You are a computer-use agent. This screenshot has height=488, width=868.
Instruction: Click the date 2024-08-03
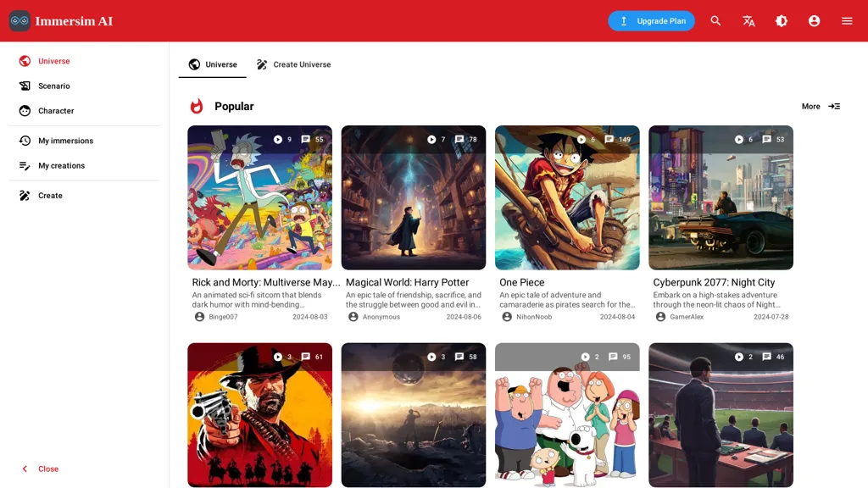click(310, 317)
